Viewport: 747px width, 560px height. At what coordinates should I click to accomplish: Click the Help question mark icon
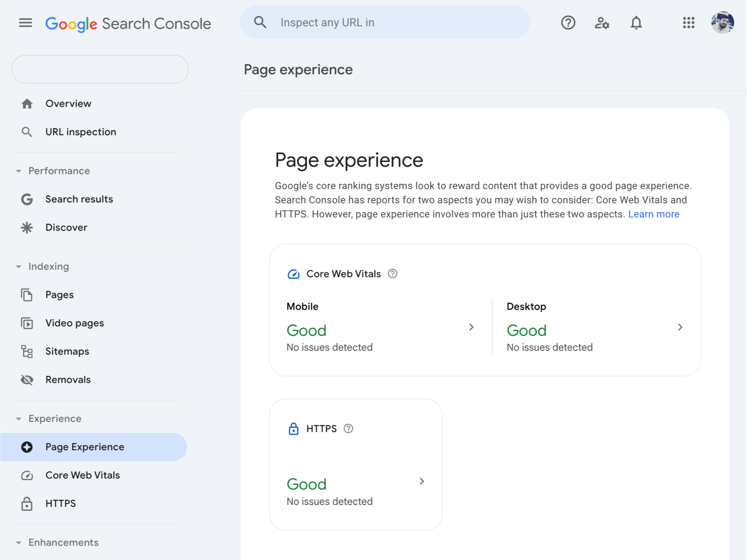point(568,23)
